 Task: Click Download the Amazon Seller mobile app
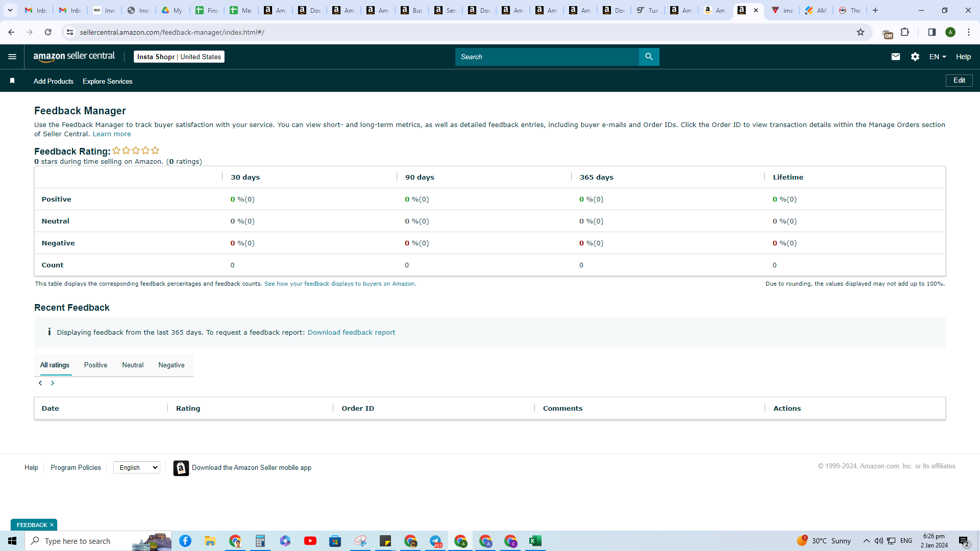coord(252,467)
